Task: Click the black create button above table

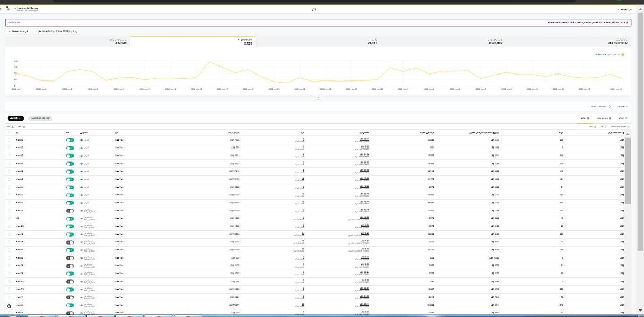Action: (16, 117)
